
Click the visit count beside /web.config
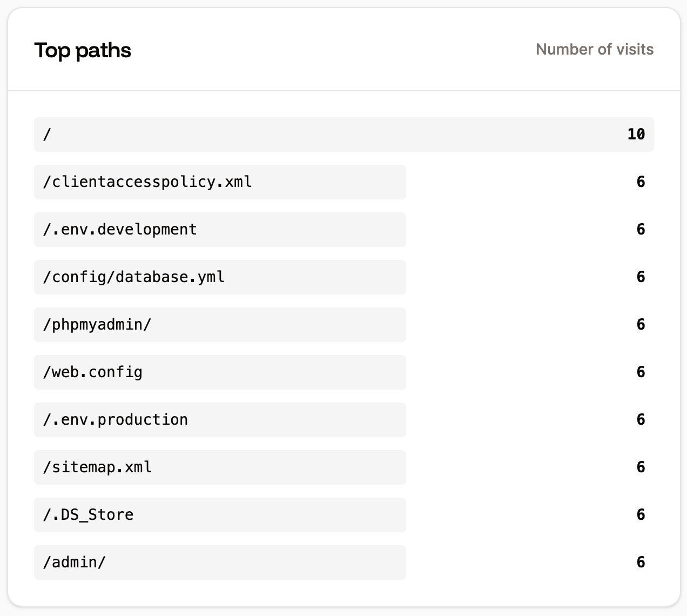[642, 372]
